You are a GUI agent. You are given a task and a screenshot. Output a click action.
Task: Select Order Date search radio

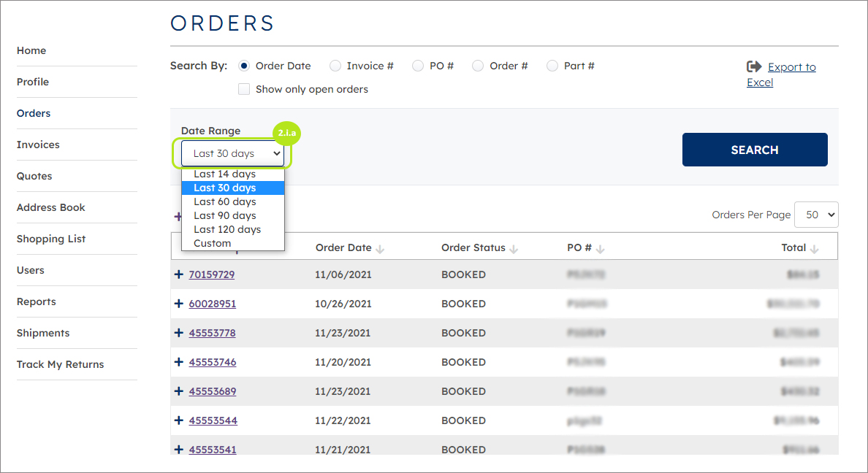click(x=244, y=66)
